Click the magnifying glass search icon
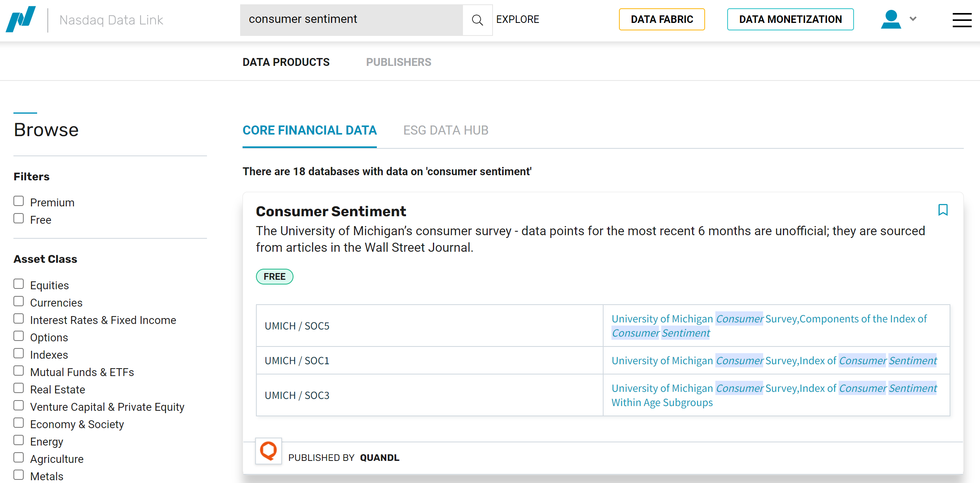Image resolution: width=980 pixels, height=483 pixels. (x=477, y=20)
